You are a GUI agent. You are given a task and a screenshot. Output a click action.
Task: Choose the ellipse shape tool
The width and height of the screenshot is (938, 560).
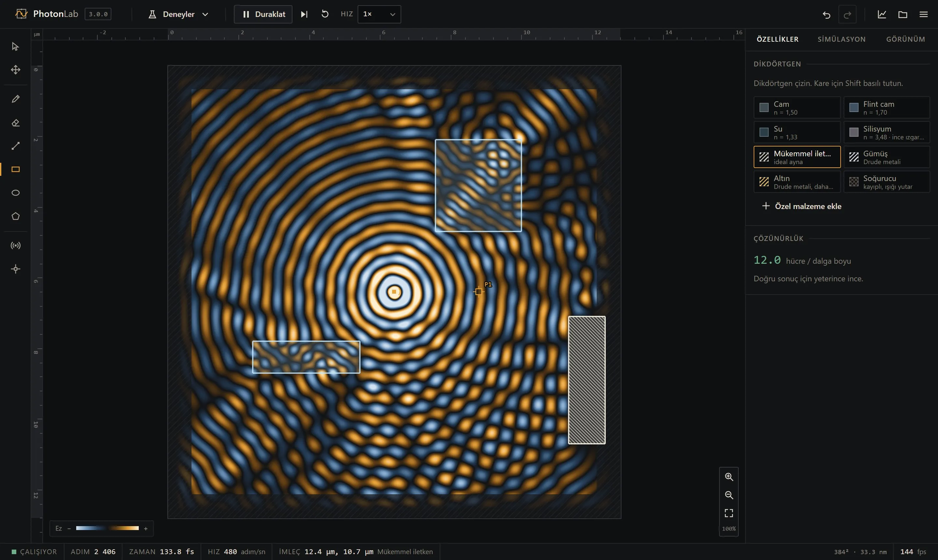[16, 193]
